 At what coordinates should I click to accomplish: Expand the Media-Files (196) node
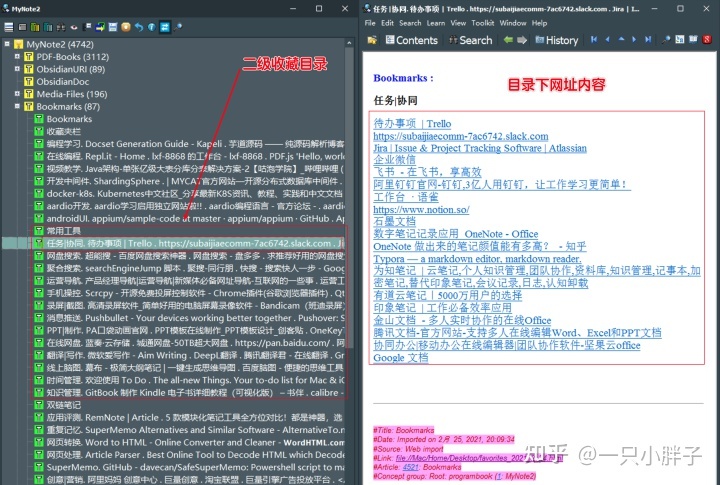click(x=17, y=93)
